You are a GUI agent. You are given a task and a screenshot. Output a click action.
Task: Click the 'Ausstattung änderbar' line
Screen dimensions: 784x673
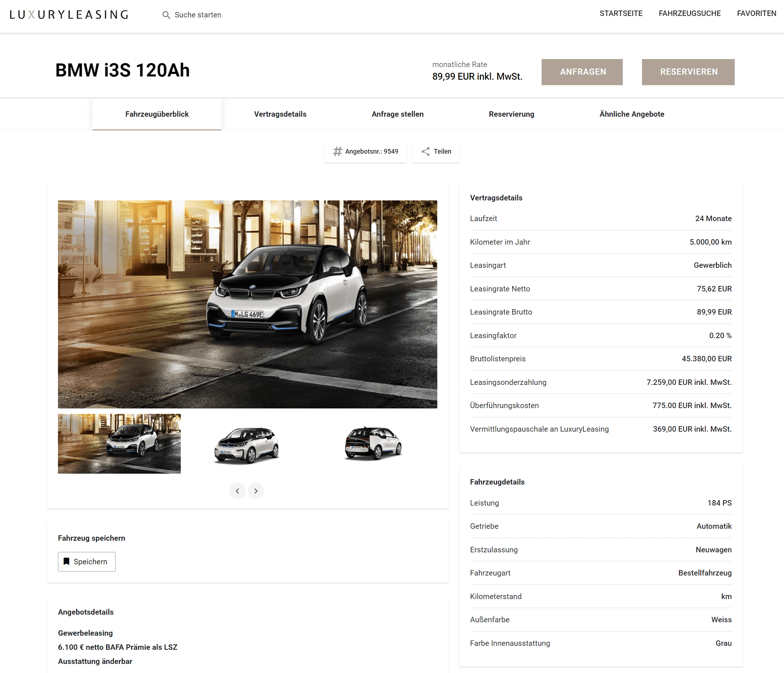95,661
